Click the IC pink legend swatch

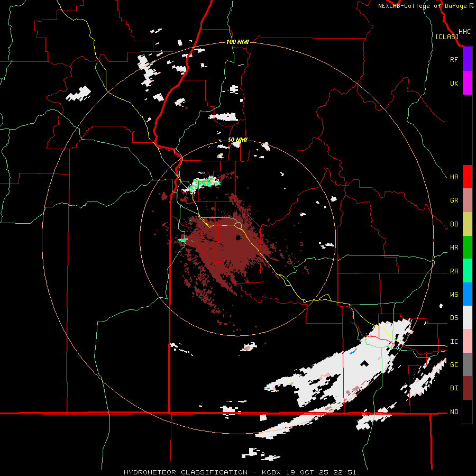click(467, 341)
